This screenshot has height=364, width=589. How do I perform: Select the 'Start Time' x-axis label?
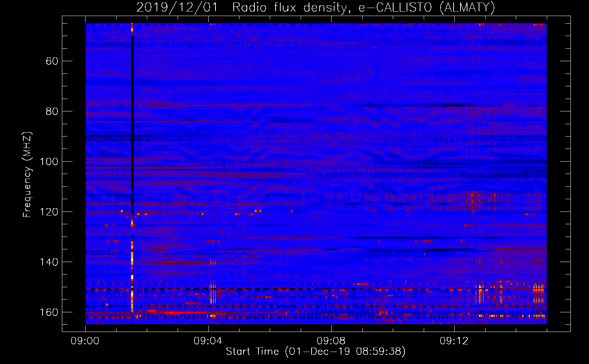click(x=316, y=352)
